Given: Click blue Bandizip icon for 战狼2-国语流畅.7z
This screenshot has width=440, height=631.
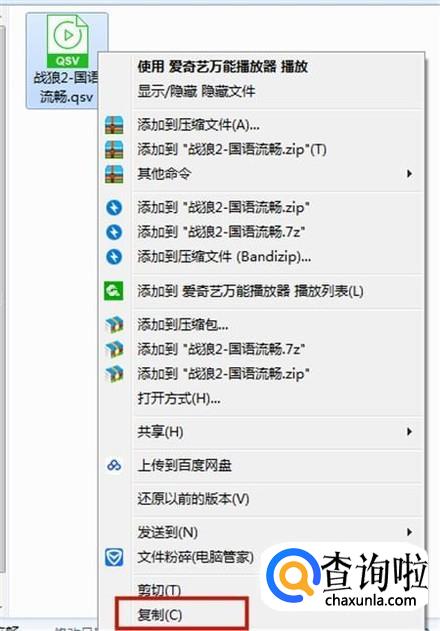Looking at the screenshot, I should (x=114, y=232).
